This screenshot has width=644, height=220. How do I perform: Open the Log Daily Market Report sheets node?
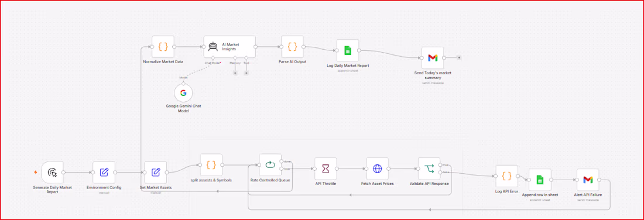click(347, 50)
